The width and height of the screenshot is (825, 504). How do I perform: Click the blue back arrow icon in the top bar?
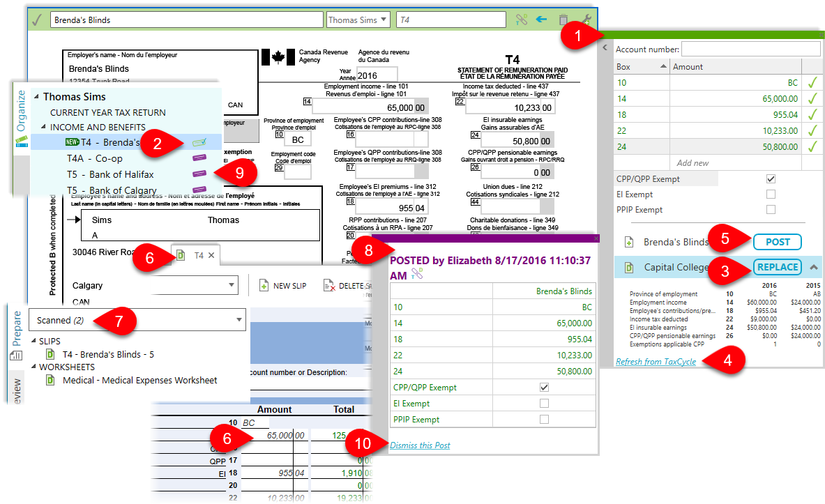(541, 20)
